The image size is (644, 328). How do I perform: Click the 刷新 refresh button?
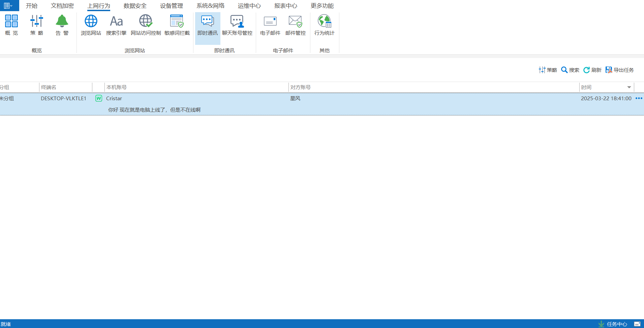[x=592, y=70]
